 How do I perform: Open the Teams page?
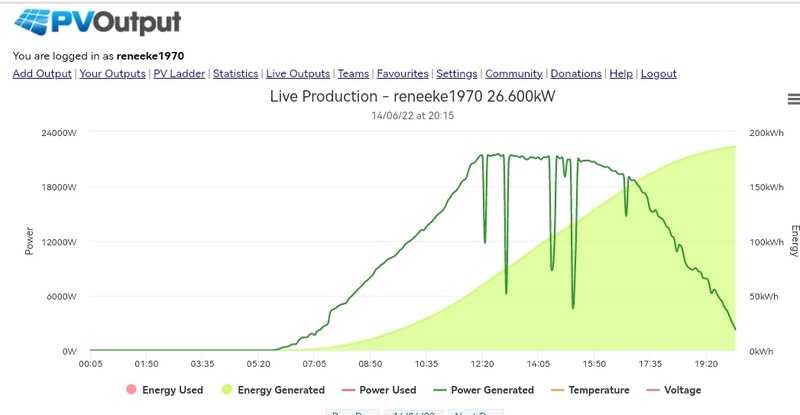pos(353,74)
